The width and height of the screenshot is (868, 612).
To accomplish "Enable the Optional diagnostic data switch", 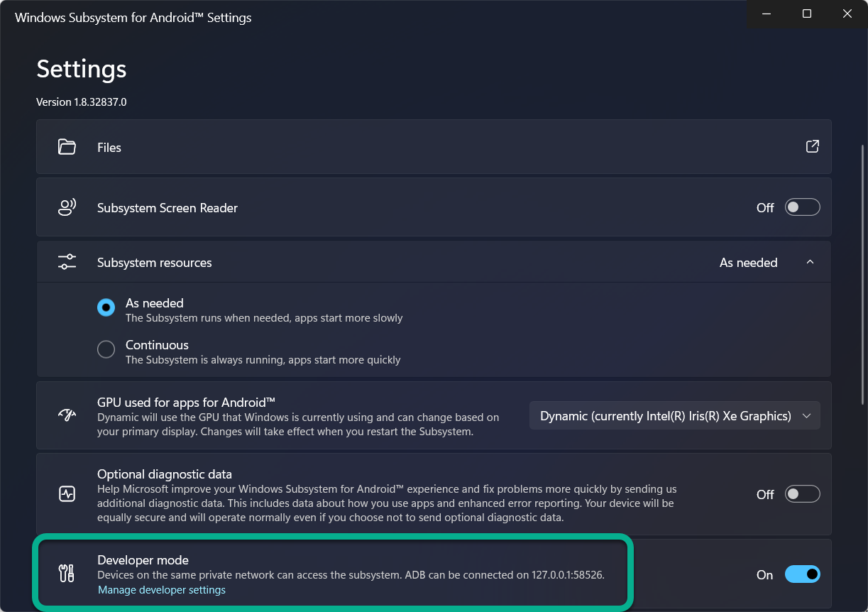I will click(x=802, y=494).
